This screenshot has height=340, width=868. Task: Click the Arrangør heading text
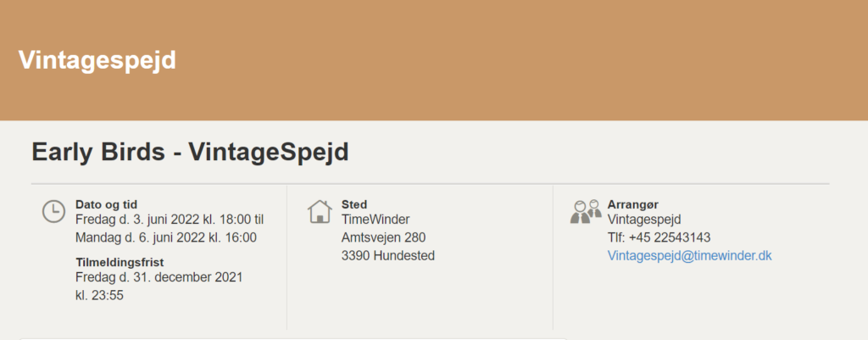click(632, 204)
